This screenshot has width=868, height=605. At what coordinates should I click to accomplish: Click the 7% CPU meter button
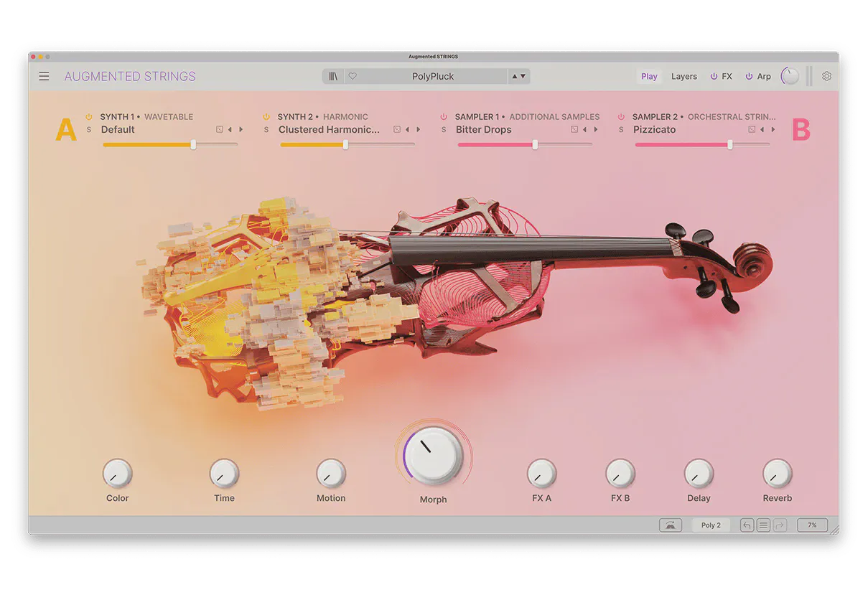pyautogui.click(x=812, y=525)
